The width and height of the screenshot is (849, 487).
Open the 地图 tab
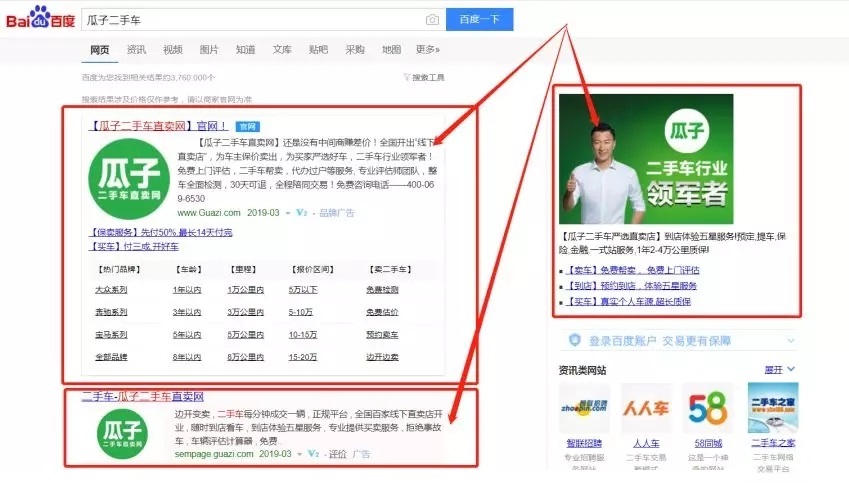click(391, 50)
